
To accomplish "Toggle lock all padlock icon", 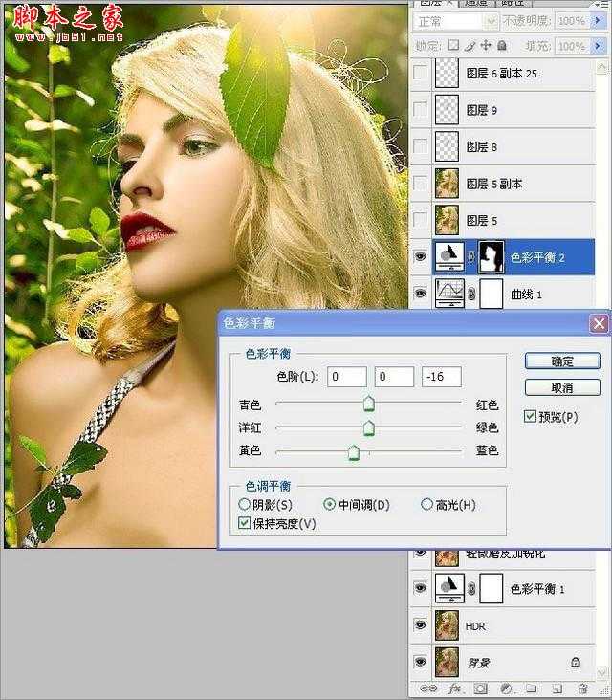I will coord(502,45).
